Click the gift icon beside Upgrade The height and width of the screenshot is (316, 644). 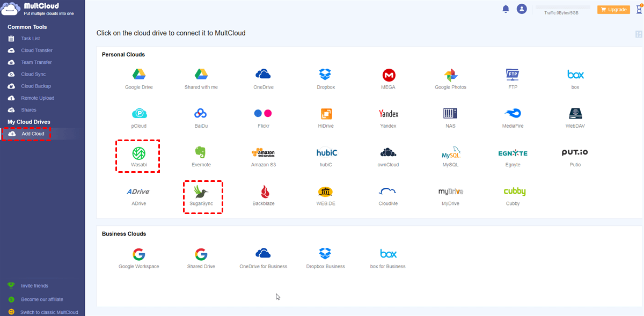click(x=639, y=9)
